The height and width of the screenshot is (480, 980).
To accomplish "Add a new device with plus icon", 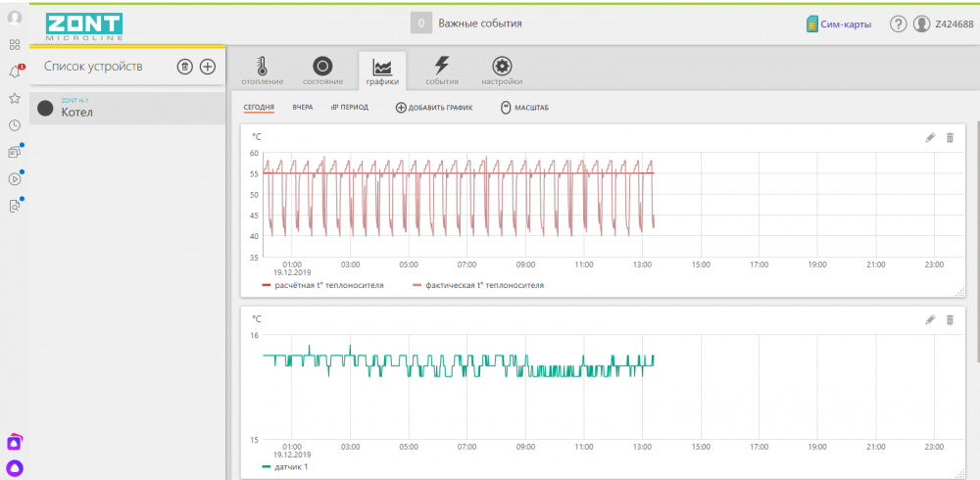I will click(208, 67).
